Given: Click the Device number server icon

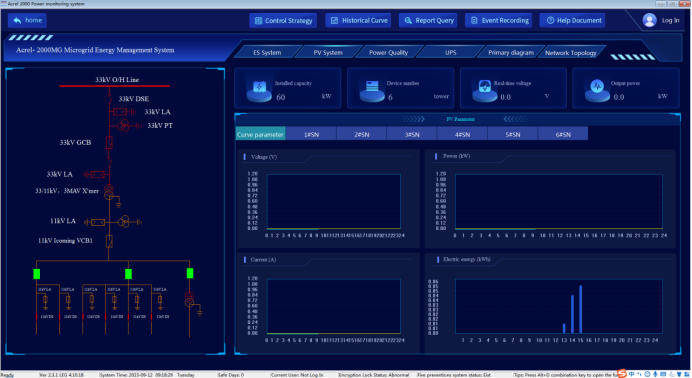Looking at the screenshot, I should (x=372, y=91).
